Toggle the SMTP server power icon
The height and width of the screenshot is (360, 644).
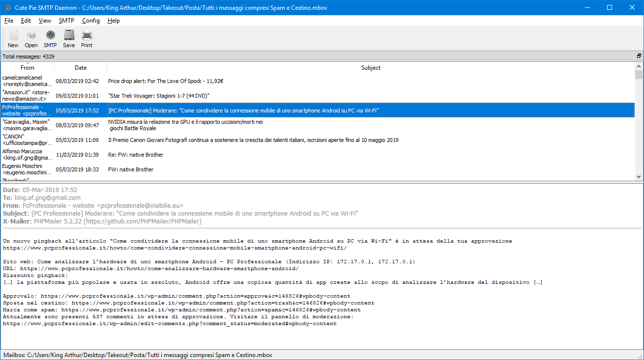(50, 36)
